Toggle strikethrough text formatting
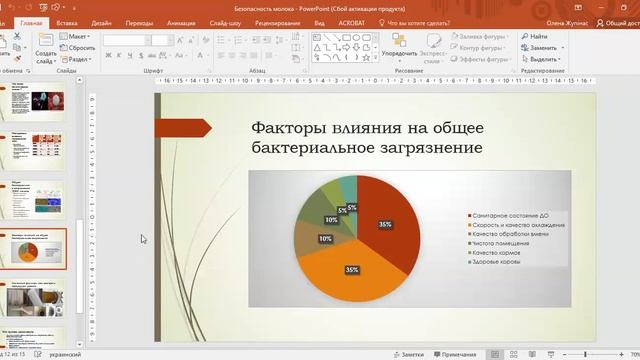The image size is (640, 360). (152, 55)
